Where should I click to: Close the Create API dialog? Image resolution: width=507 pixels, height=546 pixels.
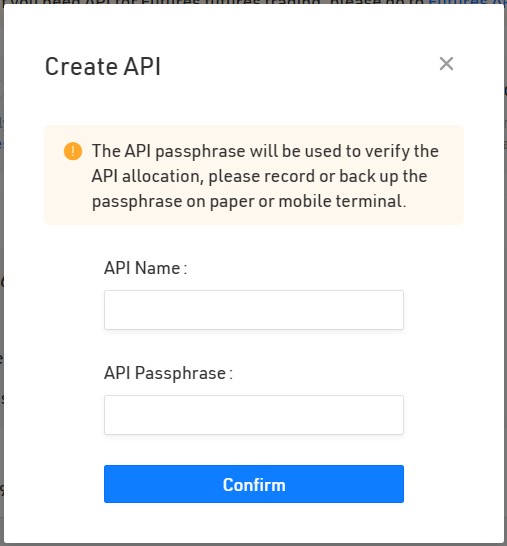(446, 64)
